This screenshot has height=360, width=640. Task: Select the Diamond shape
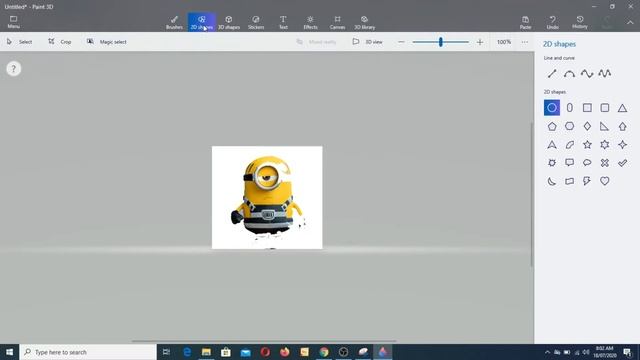(587, 126)
